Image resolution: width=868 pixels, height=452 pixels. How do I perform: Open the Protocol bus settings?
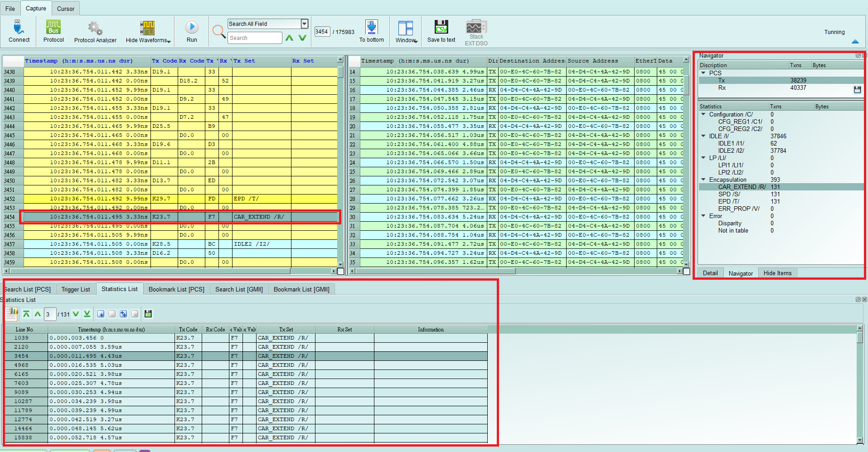coord(53,27)
